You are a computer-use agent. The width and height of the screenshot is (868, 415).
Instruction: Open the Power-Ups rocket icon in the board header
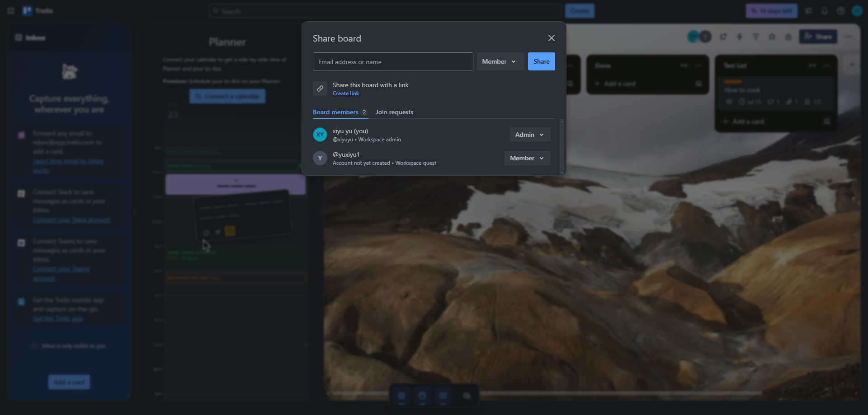(723, 37)
